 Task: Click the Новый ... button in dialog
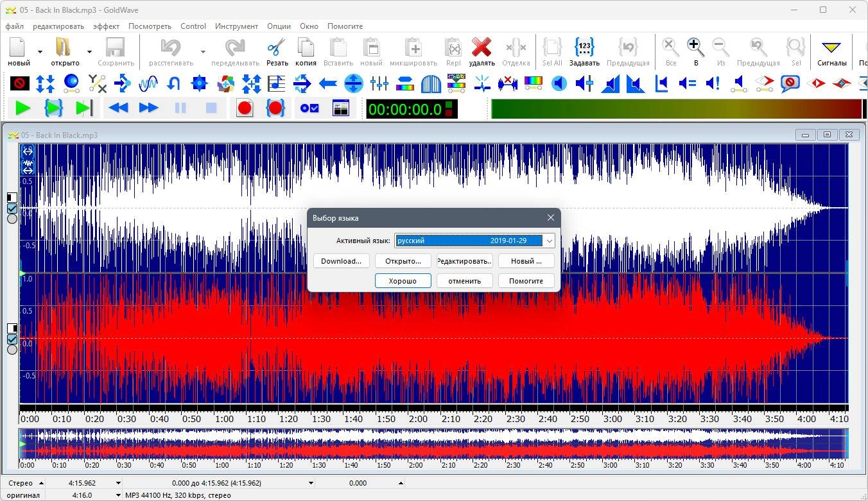(526, 261)
